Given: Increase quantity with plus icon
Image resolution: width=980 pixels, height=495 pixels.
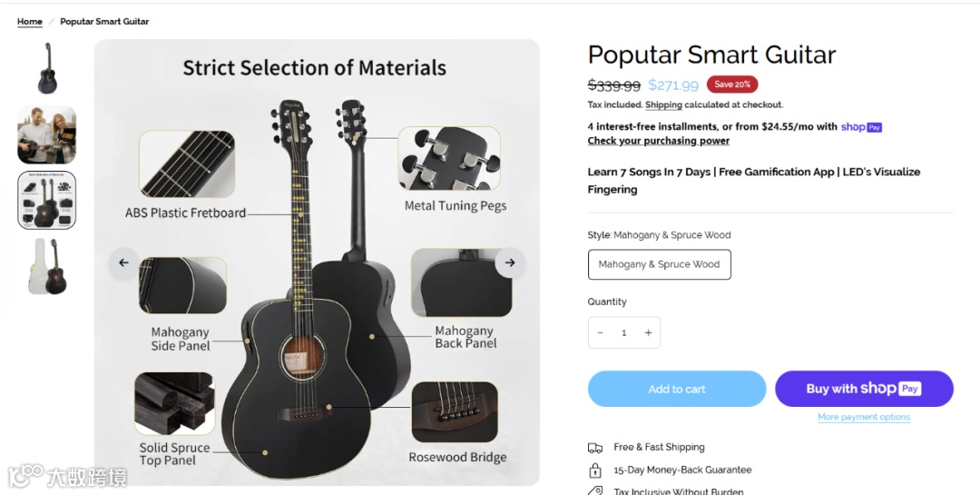Looking at the screenshot, I should [648, 333].
